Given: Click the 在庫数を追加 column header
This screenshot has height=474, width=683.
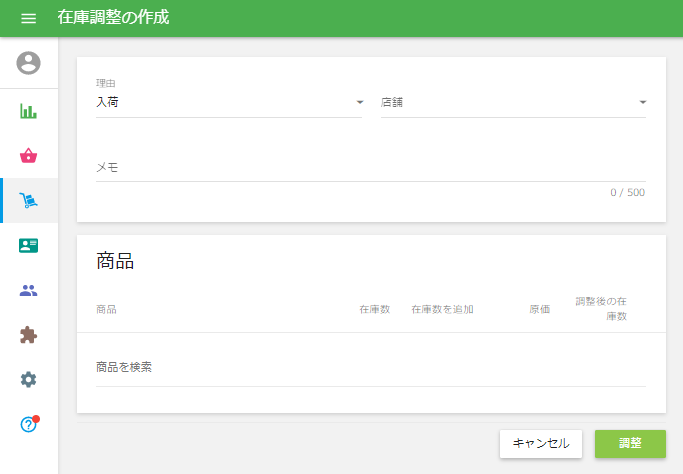Looking at the screenshot, I should point(443,309).
